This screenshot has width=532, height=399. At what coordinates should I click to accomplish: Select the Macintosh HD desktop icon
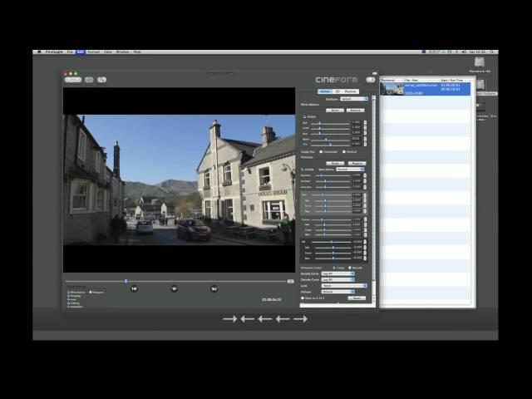480,65
